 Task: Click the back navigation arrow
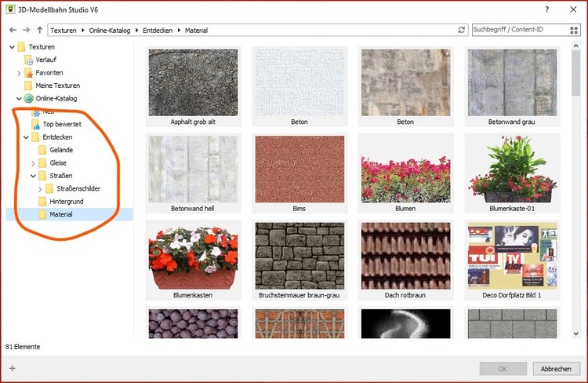(12, 30)
